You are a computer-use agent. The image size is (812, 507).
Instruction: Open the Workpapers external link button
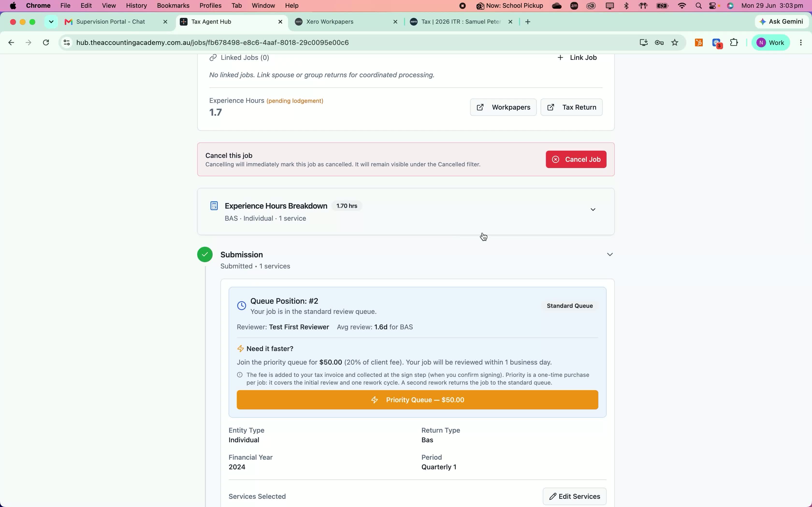coord(503,107)
